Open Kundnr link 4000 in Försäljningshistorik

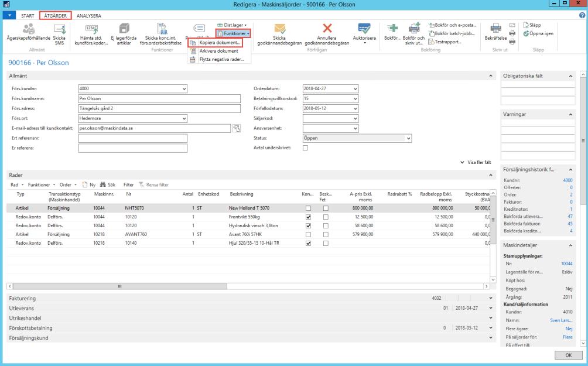click(568, 180)
